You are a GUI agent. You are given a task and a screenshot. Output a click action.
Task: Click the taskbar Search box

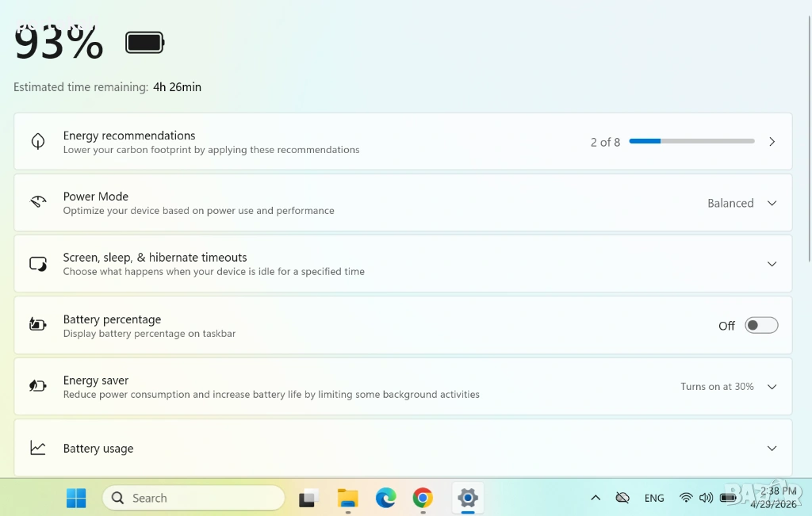[x=193, y=498]
